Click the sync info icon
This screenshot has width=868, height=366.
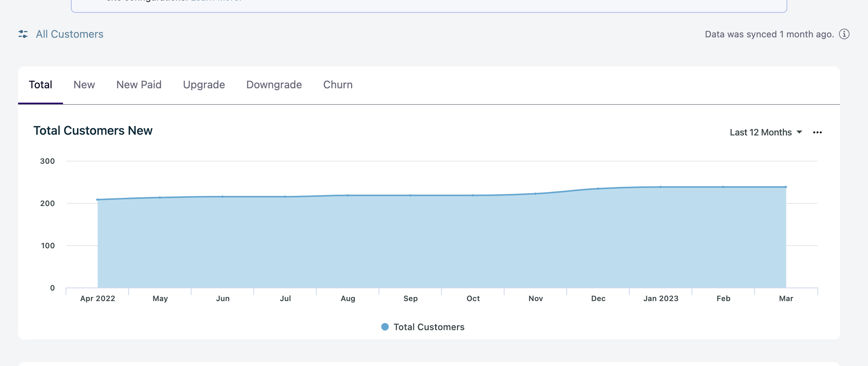(x=844, y=34)
